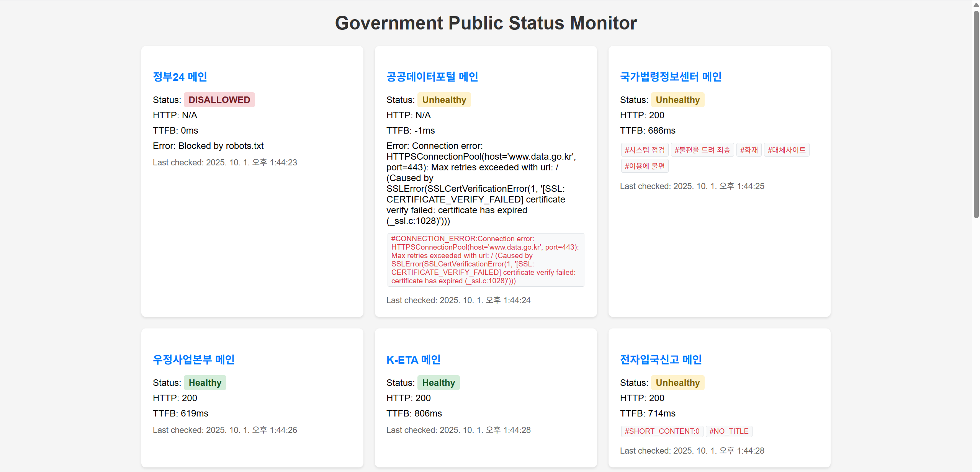The height and width of the screenshot is (472, 980).
Task: Click the 'TTFB: 0ms' value
Action: pos(175,131)
